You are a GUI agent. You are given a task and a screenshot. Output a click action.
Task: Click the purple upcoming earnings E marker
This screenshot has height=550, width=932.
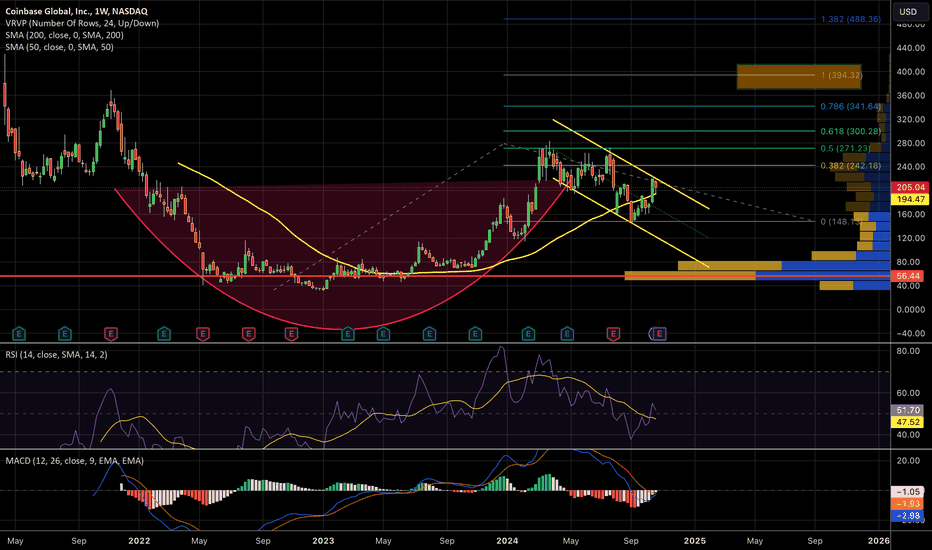tap(659, 334)
